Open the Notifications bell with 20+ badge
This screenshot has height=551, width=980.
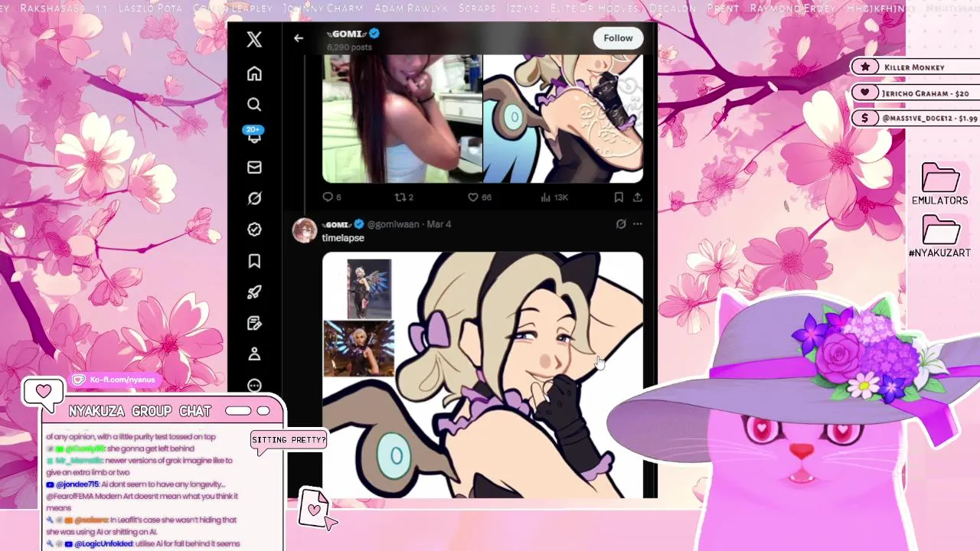coord(254,135)
